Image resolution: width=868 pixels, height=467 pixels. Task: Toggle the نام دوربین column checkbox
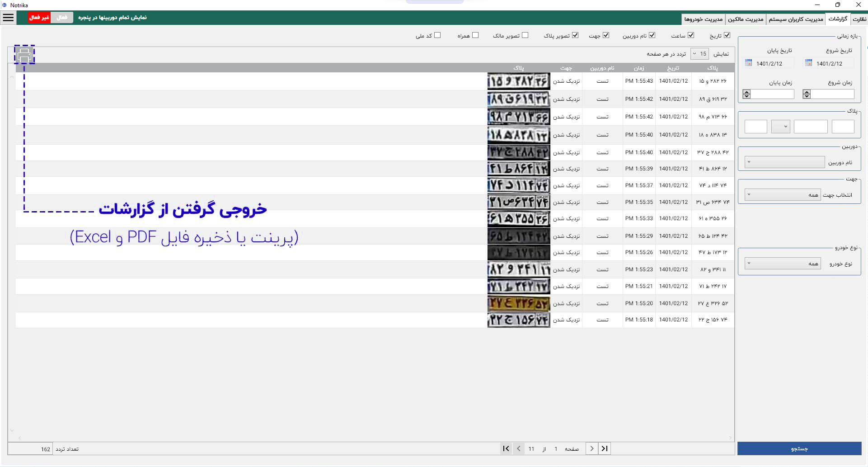(652, 35)
